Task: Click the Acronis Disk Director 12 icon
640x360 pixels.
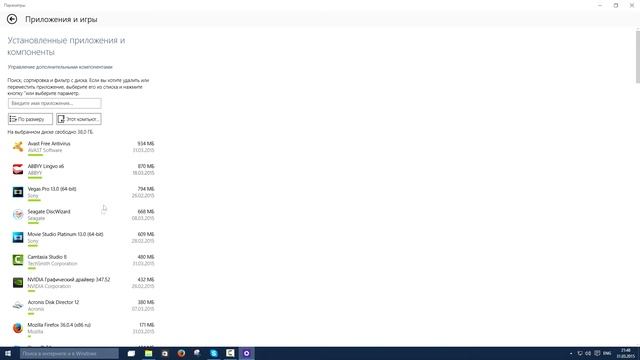Action: (x=18, y=305)
